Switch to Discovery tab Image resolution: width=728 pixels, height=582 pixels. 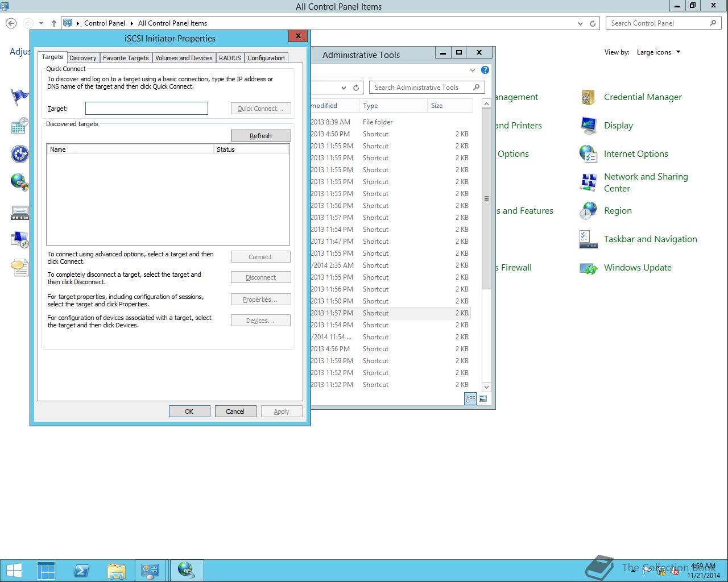coord(83,58)
